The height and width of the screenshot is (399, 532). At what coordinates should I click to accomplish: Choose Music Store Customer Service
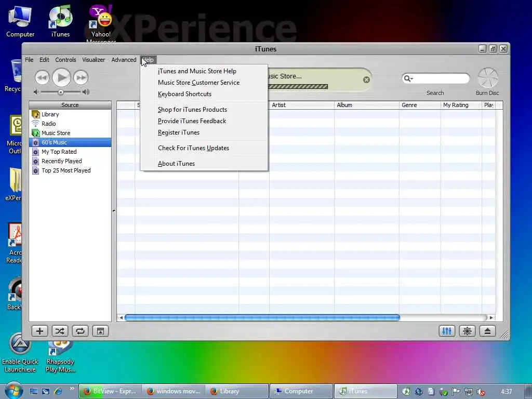(204, 83)
